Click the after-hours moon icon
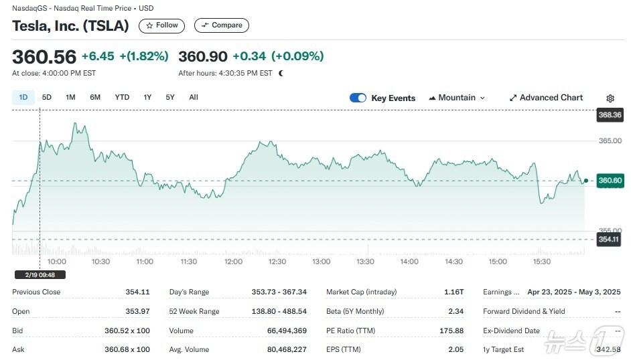Viewport: 631px width, 364px height. click(x=281, y=73)
